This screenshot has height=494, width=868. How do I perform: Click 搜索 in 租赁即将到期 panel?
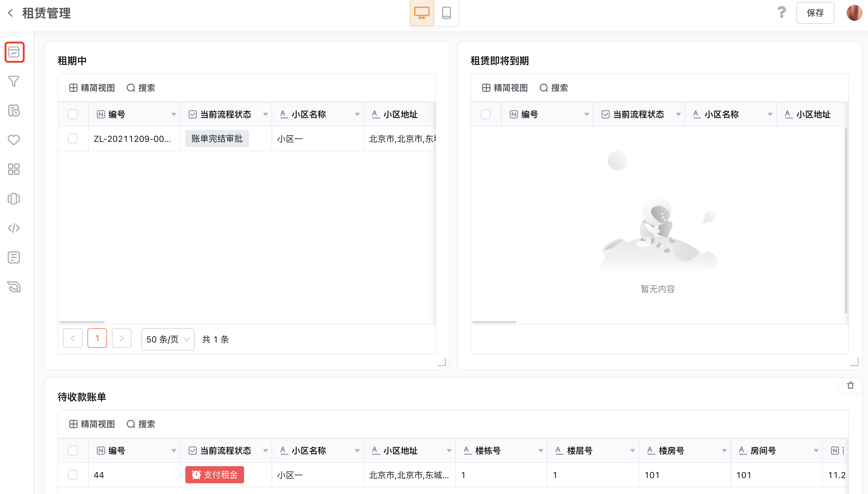(x=554, y=88)
